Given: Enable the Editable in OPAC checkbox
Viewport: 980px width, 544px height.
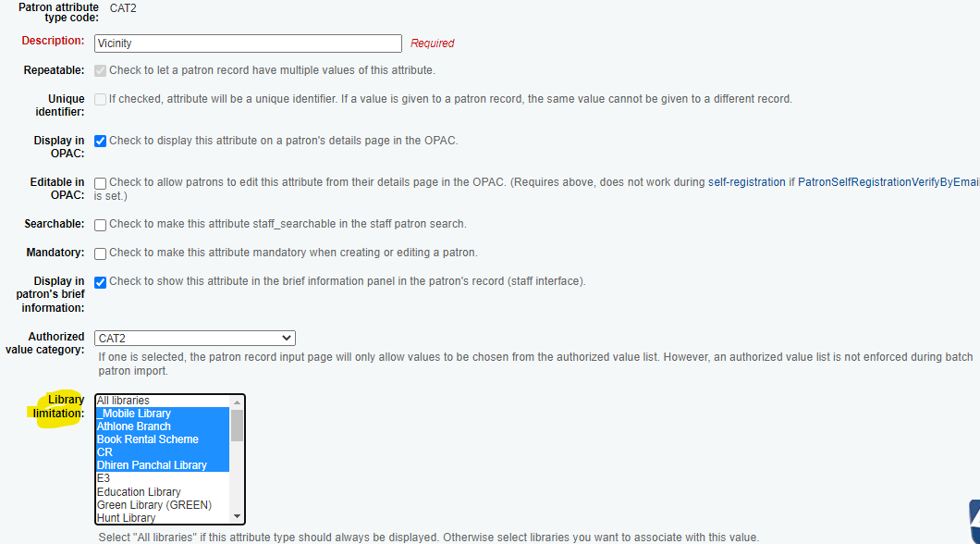Looking at the screenshot, I should [x=100, y=183].
